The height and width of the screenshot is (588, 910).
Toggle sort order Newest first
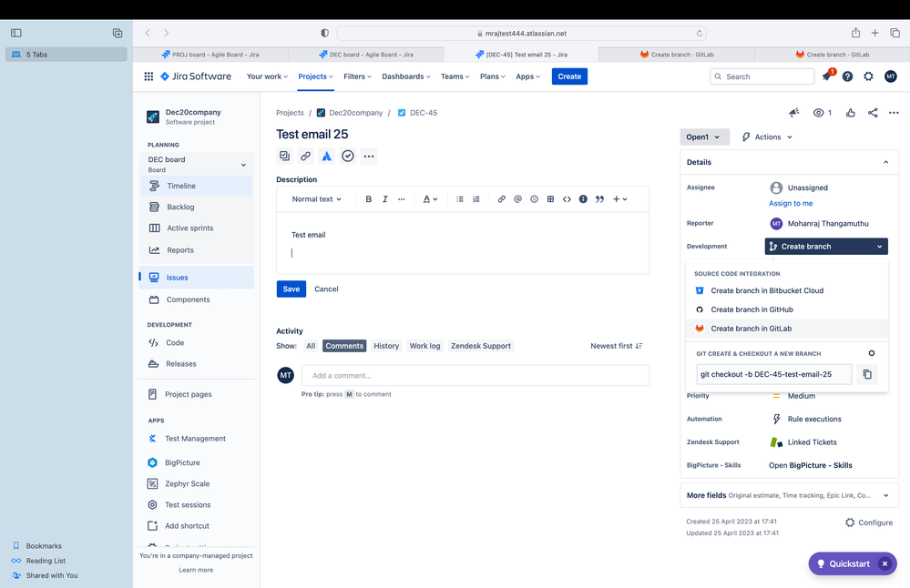[617, 346]
